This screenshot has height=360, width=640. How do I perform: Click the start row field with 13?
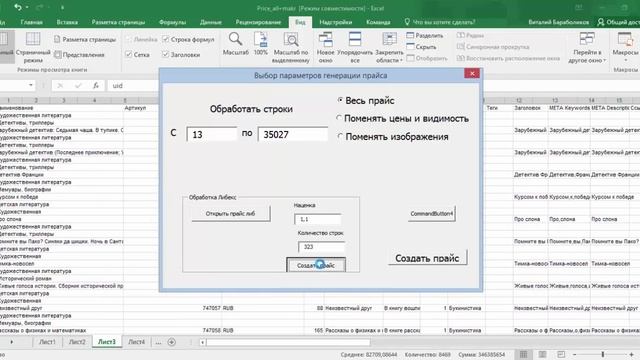(211, 134)
